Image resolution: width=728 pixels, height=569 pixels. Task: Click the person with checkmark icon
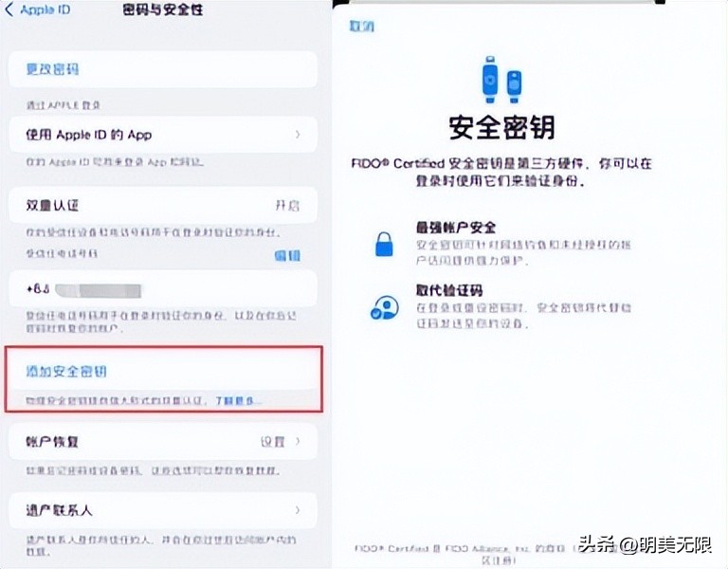pyautogui.click(x=385, y=307)
